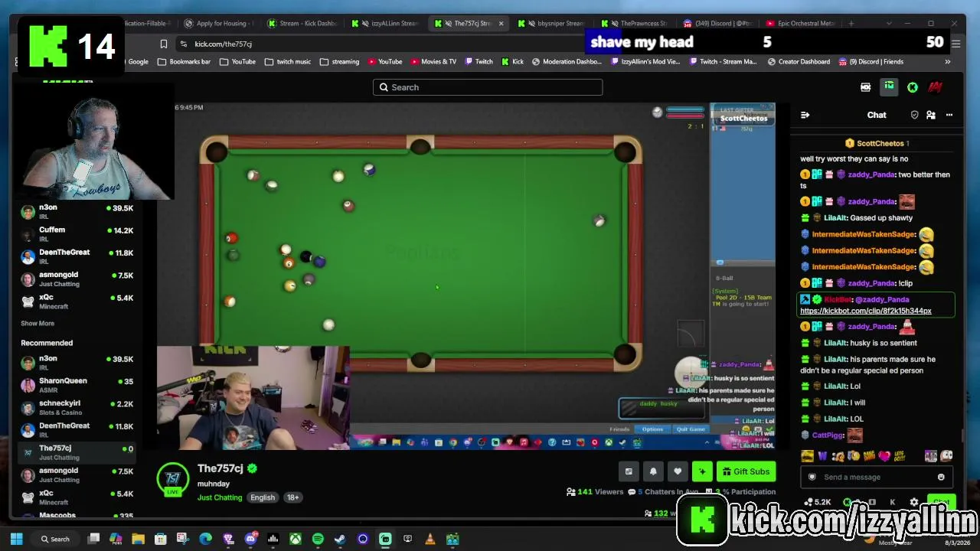Open the kickbot clip link in chat
The image size is (980, 551).
[865, 311]
